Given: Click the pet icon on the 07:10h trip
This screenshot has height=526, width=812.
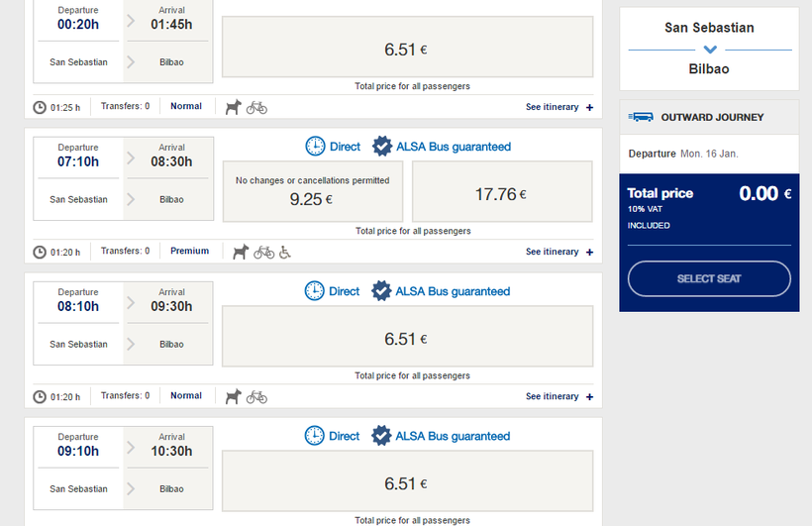Looking at the screenshot, I should pos(241,252).
